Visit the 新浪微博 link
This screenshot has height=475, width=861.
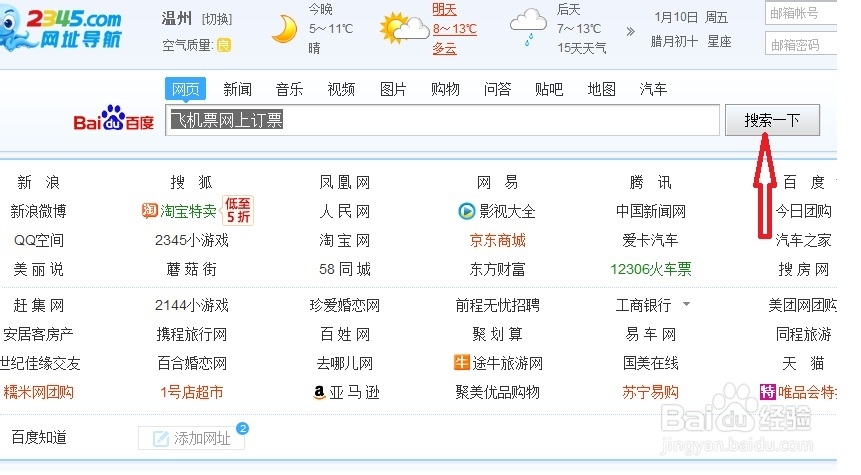[x=38, y=211]
